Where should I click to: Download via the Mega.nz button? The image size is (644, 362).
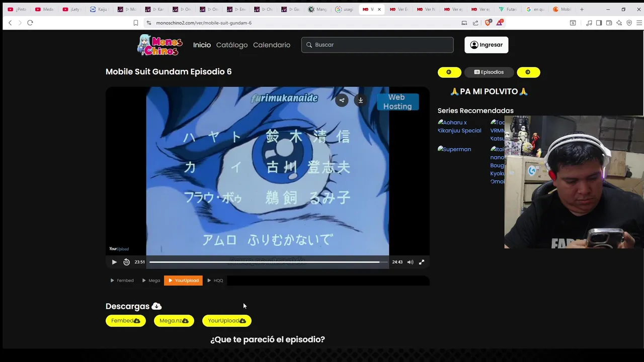click(x=174, y=321)
